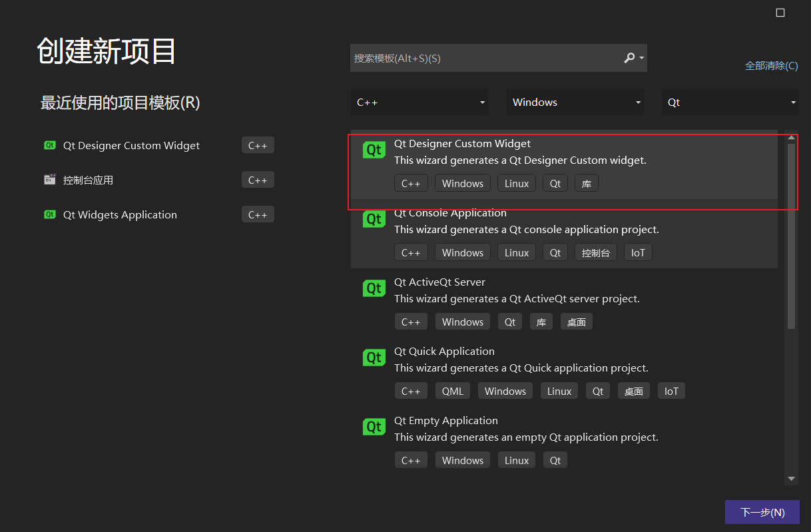Viewport: 811px width, 532px height.
Task: Click the Qt Widgets Application icon in recent list
Action: 50,214
